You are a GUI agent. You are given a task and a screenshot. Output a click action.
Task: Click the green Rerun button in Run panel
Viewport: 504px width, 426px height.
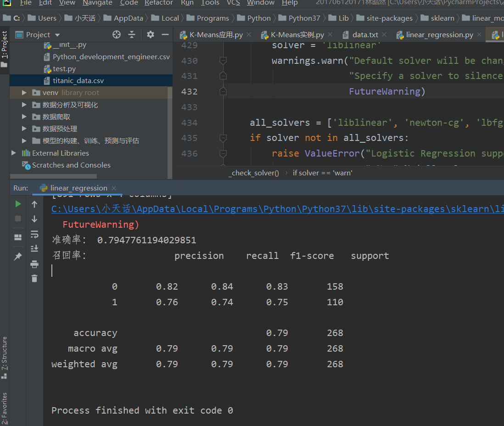point(18,204)
